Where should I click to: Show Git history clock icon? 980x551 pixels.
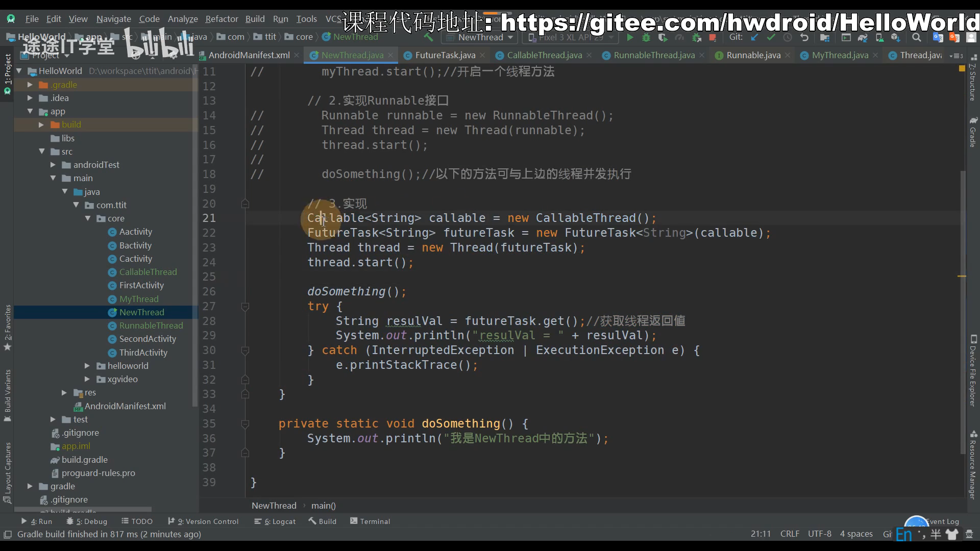(x=788, y=37)
